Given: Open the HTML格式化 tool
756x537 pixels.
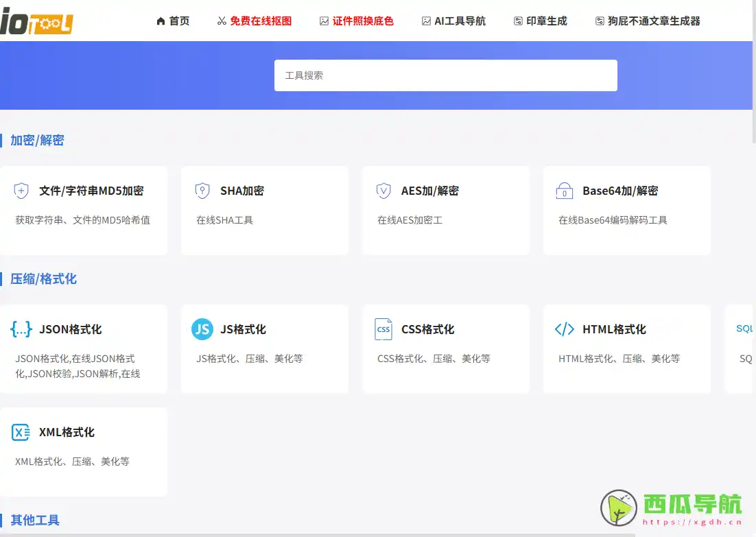Looking at the screenshot, I should click(x=614, y=329).
